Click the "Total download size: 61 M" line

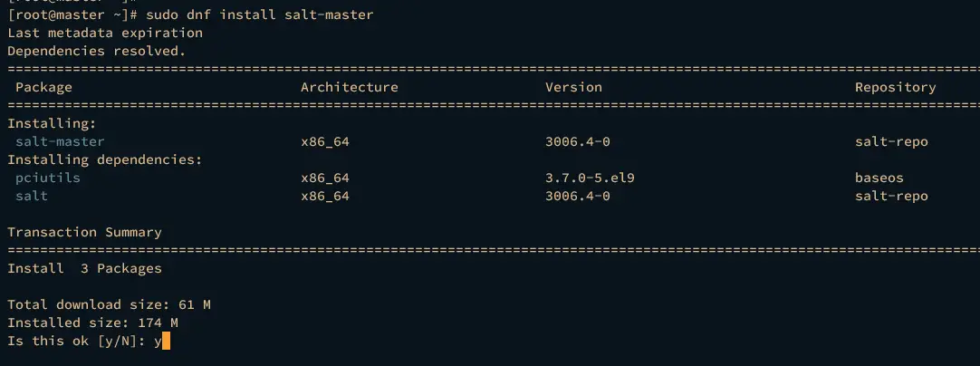click(x=109, y=304)
